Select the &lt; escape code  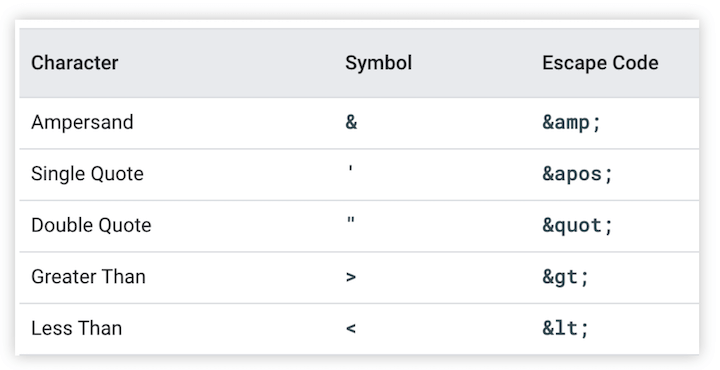(x=565, y=329)
